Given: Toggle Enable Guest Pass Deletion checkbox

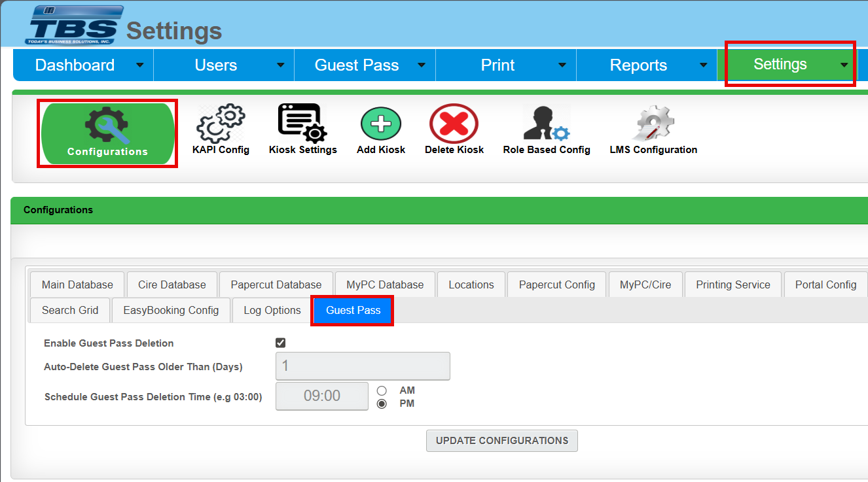Looking at the screenshot, I should (281, 343).
